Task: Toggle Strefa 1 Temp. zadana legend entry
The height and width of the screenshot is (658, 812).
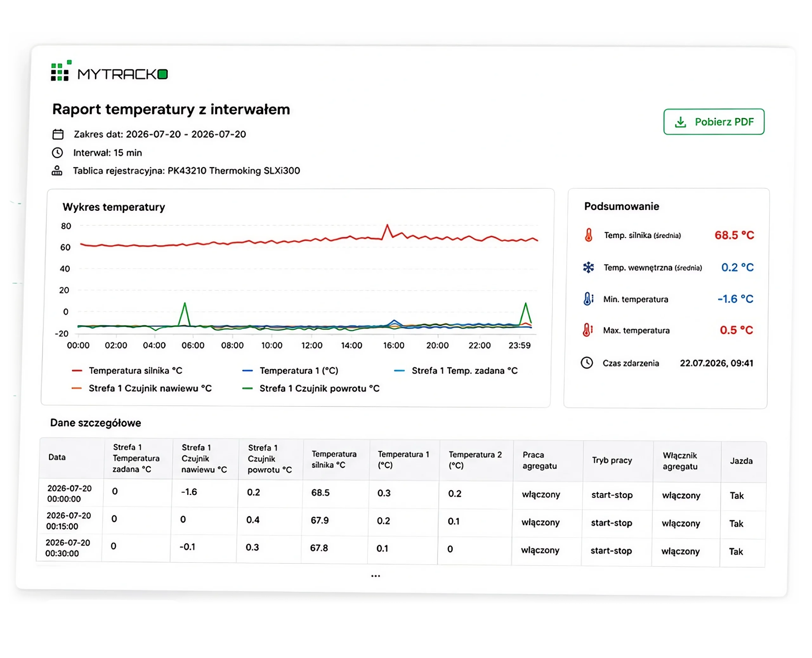Action: click(456, 370)
